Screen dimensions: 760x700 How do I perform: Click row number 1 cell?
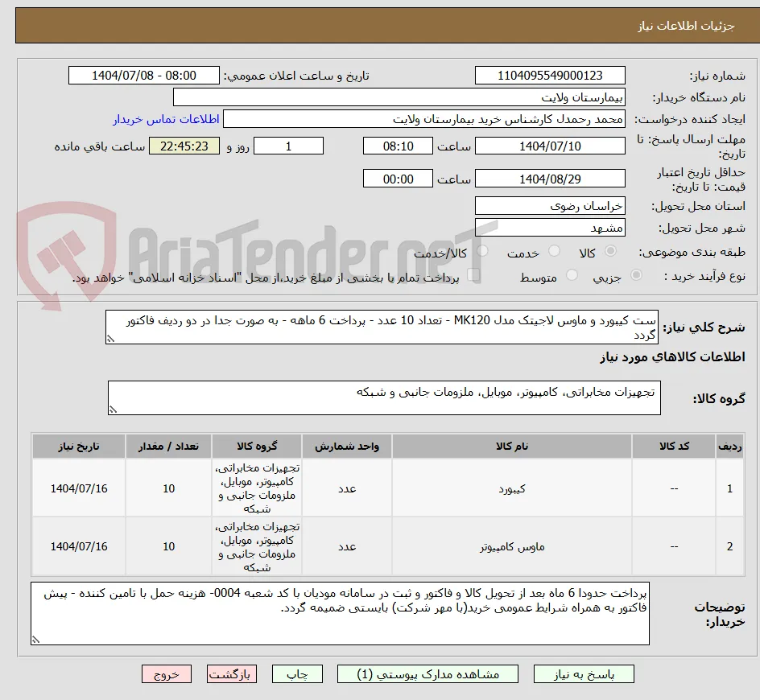(x=730, y=488)
